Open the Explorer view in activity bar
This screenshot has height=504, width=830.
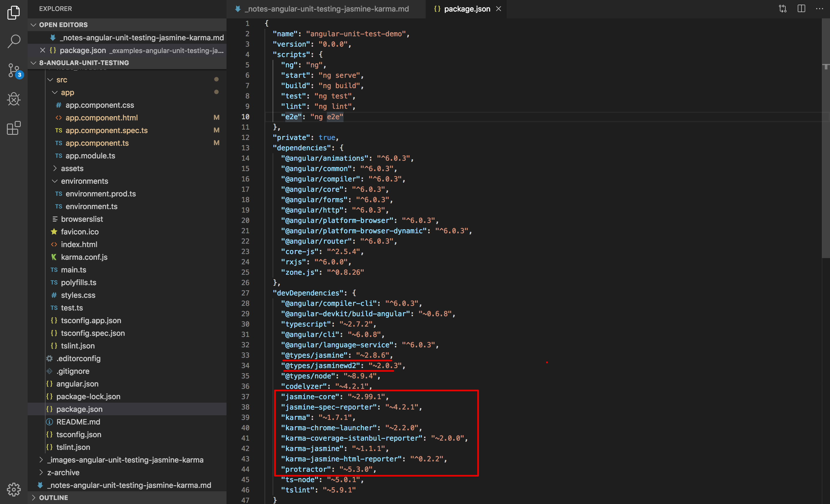tap(14, 12)
